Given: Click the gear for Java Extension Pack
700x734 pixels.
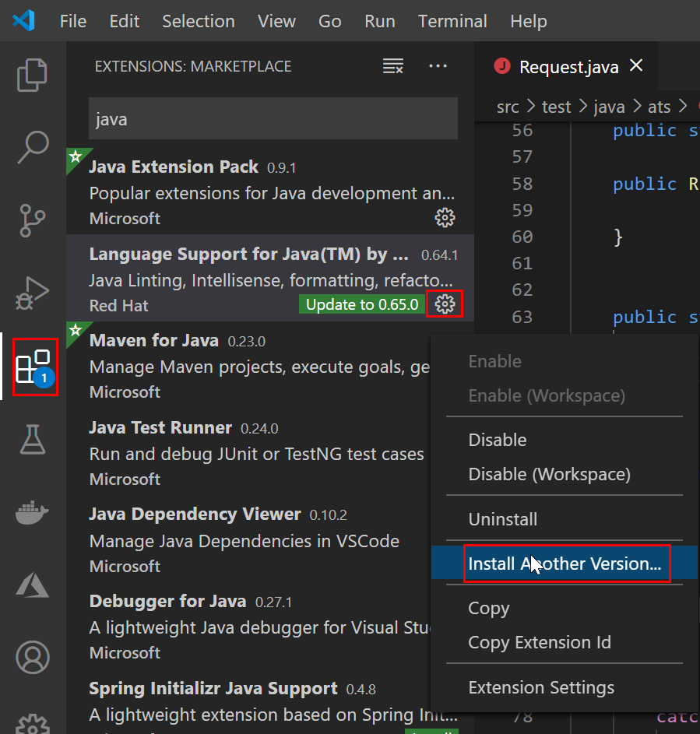Looking at the screenshot, I should [x=445, y=218].
